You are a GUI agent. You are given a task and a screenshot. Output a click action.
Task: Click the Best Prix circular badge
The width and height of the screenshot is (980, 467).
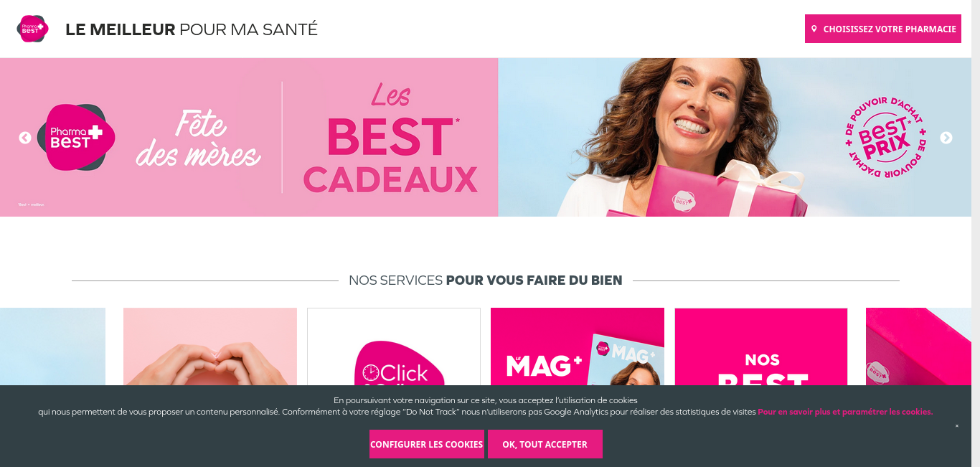point(886,138)
